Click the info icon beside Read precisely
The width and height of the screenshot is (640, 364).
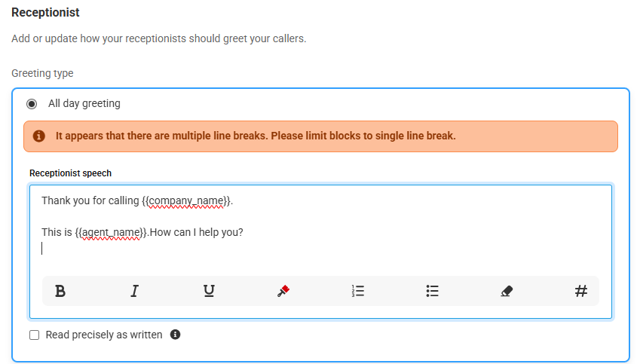click(175, 335)
